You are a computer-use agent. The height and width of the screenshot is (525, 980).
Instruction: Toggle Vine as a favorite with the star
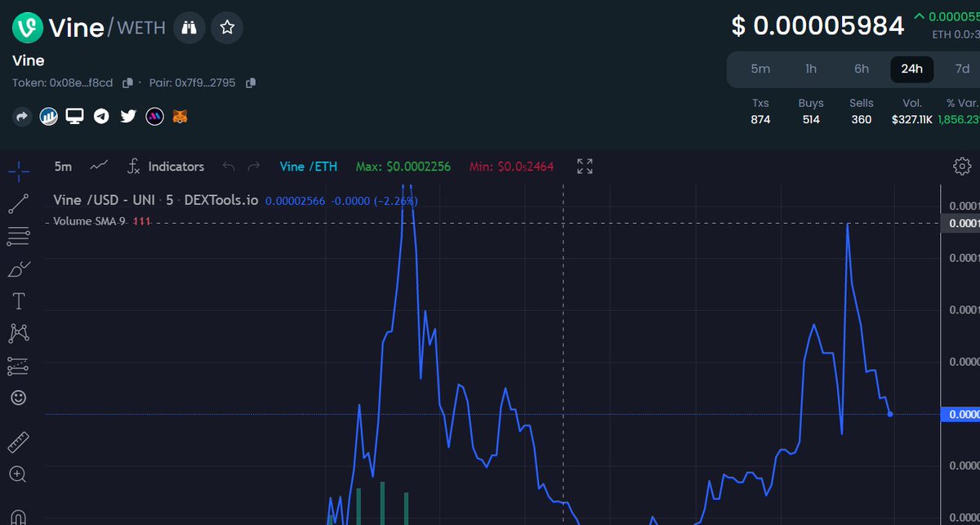pos(227,27)
